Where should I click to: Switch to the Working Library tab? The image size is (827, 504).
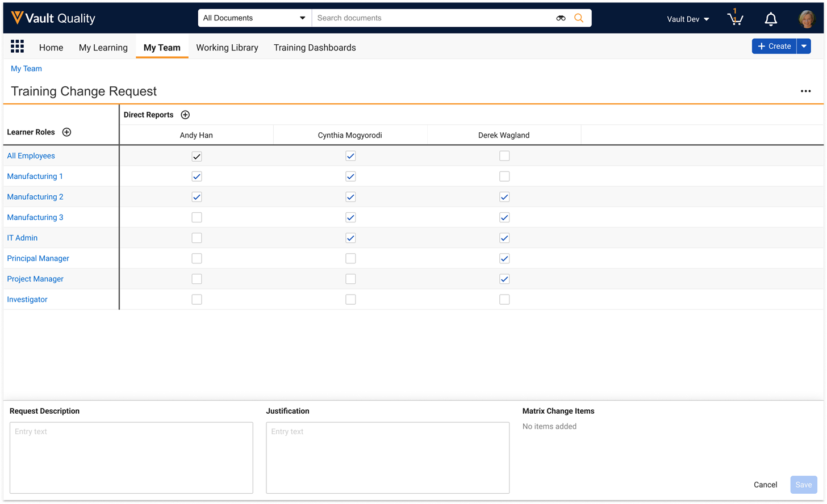pyautogui.click(x=227, y=48)
